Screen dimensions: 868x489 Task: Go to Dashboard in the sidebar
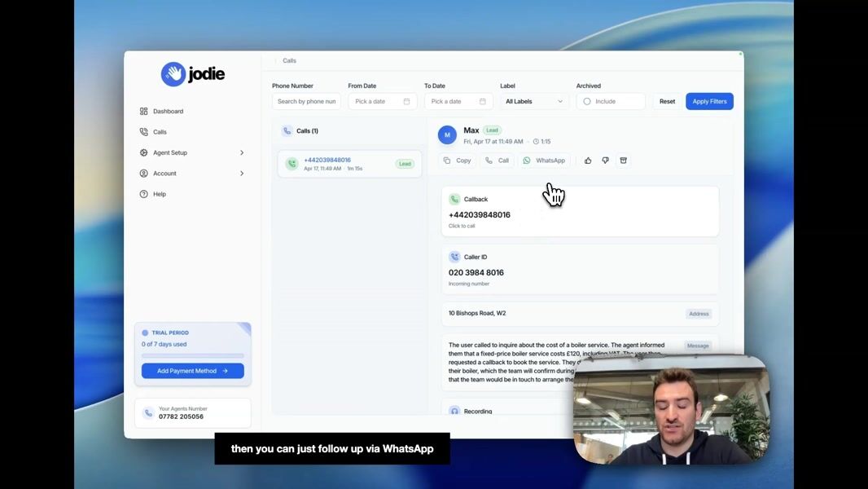(168, 111)
